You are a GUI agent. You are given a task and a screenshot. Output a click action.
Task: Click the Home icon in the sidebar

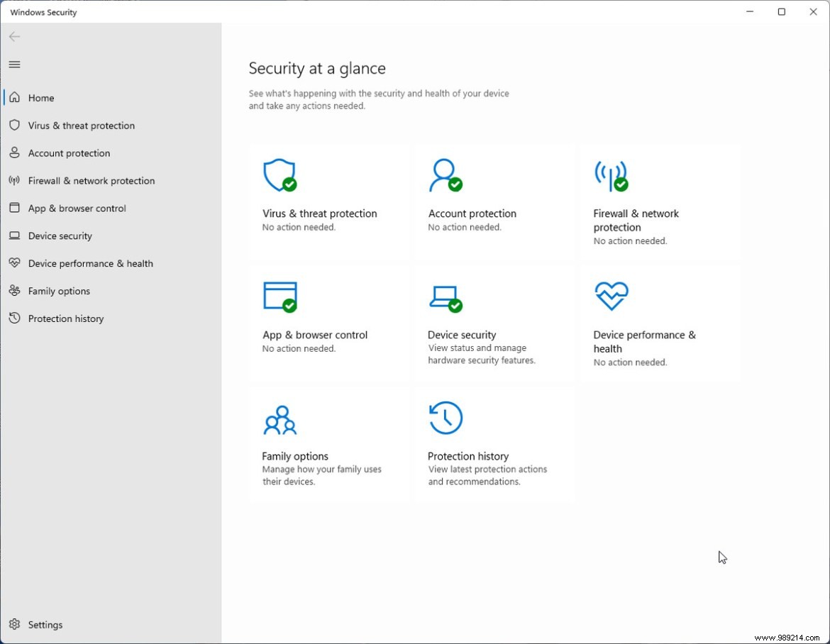pyautogui.click(x=15, y=97)
